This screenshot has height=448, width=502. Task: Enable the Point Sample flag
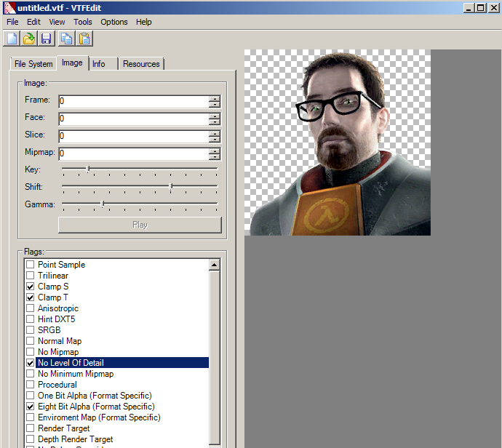coord(31,265)
